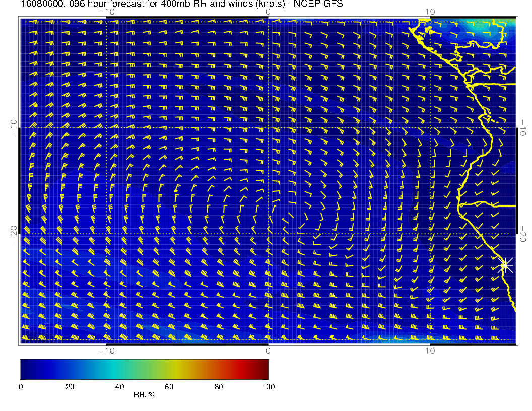532x411 pixels.
Task: Click the dark red end of colorbar
Action: (264, 369)
